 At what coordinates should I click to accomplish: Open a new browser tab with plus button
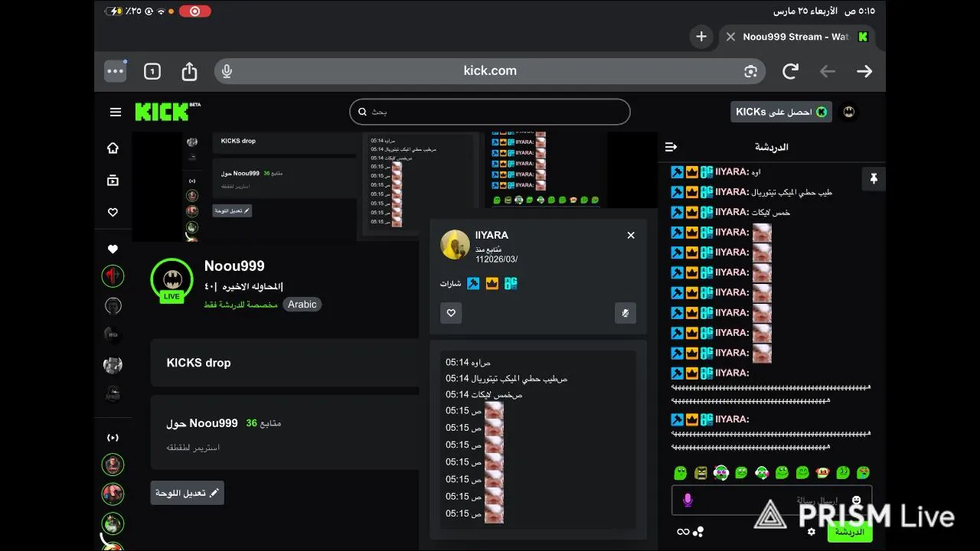coord(701,36)
